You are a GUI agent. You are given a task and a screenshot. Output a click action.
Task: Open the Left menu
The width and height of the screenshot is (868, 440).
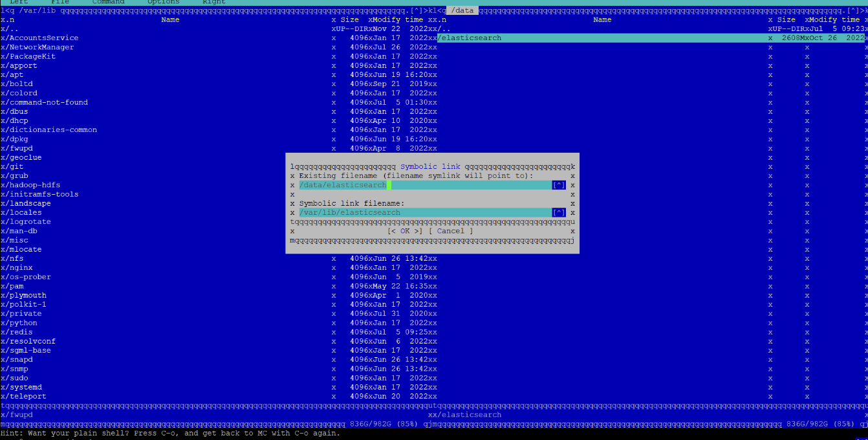19,3
